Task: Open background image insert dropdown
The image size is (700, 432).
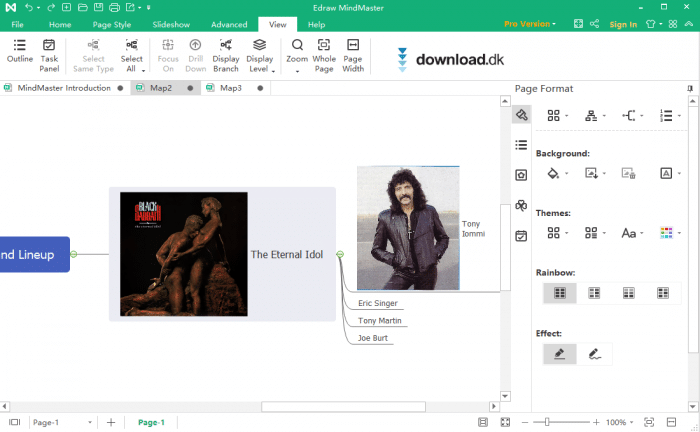Action: pos(594,173)
